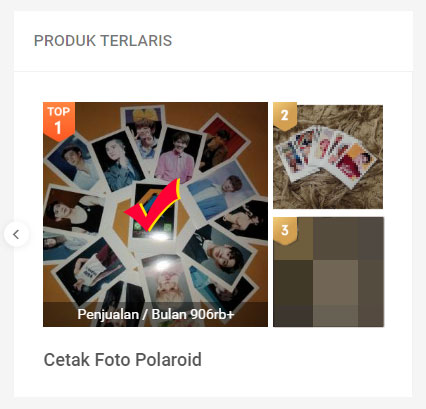Viewport: 426px width, 409px height.
Task: Click the gold number 2 rank badge
Action: (285, 116)
